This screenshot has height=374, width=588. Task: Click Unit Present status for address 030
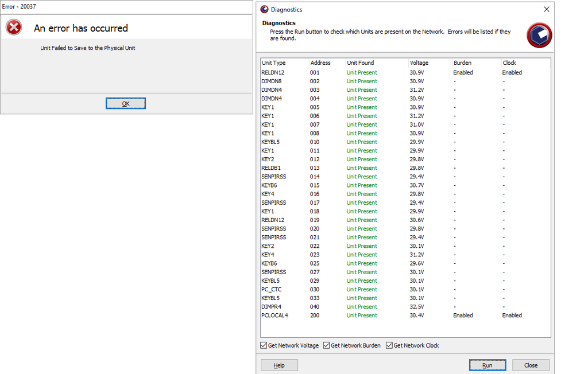point(362,289)
